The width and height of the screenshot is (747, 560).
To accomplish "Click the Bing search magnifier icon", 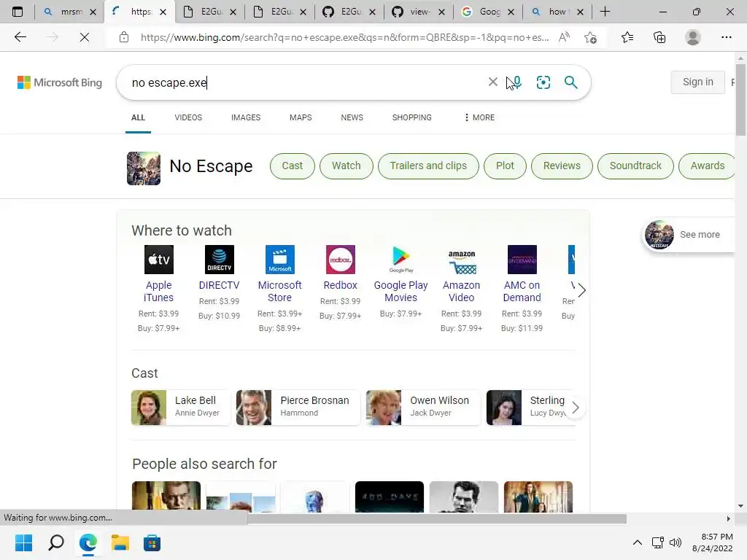I will [x=570, y=82].
